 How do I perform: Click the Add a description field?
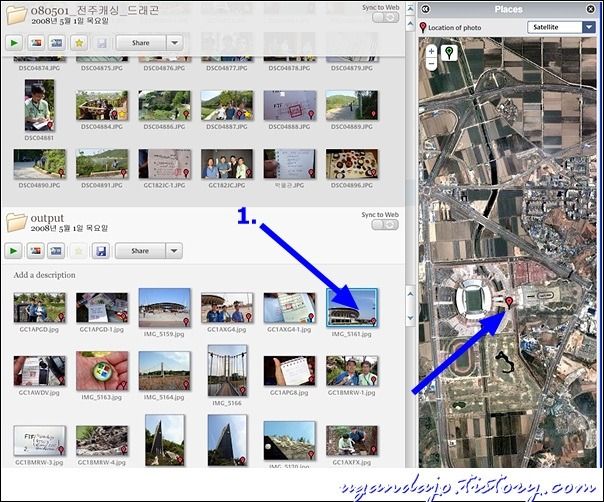coord(45,275)
